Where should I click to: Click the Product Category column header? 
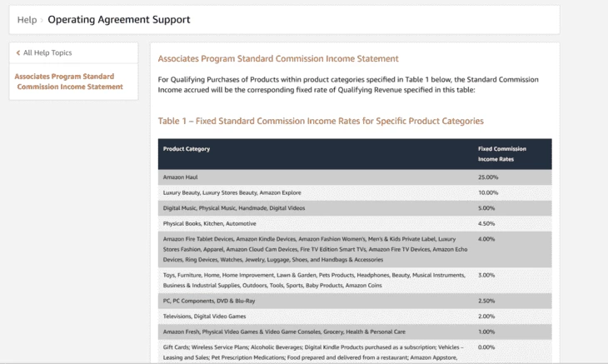pos(187,149)
